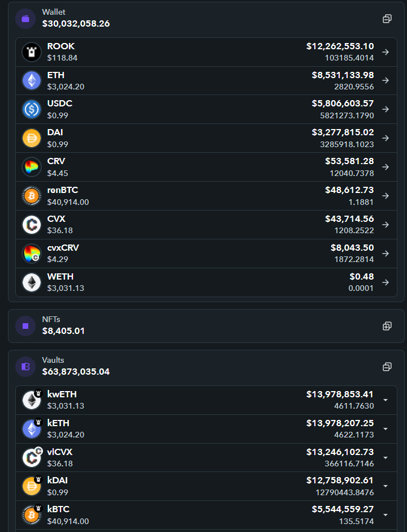Image resolution: width=407 pixels, height=532 pixels.
Task: Click the USDC coin icon
Action: (x=32, y=109)
